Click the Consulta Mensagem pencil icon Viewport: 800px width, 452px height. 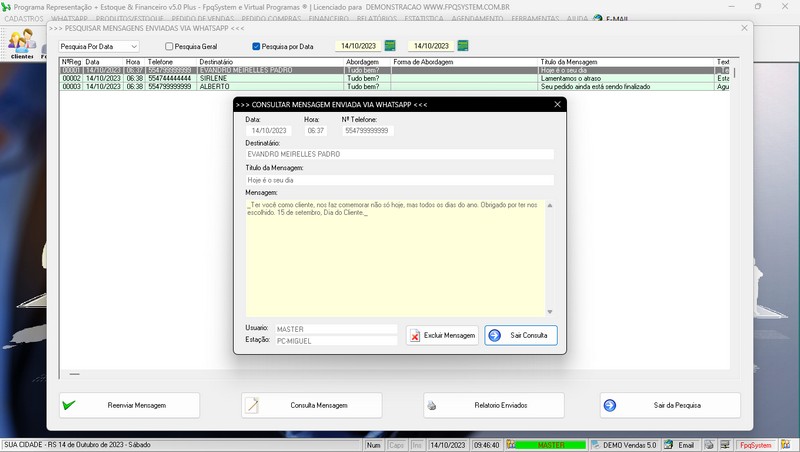[252, 405]
